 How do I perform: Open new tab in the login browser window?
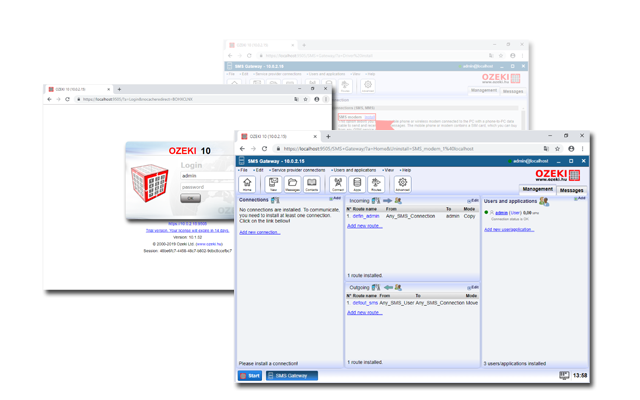click(x=119, y=89)
